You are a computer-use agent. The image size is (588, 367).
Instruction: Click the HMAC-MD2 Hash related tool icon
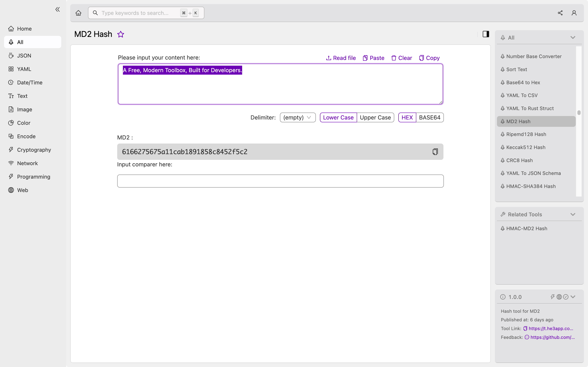(503, 228)
